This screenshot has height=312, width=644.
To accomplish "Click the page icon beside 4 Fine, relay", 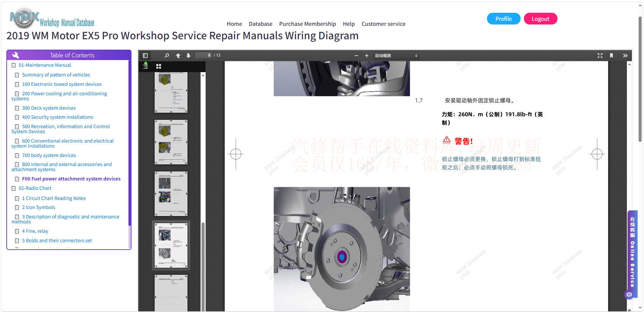I will pos(17,231).
